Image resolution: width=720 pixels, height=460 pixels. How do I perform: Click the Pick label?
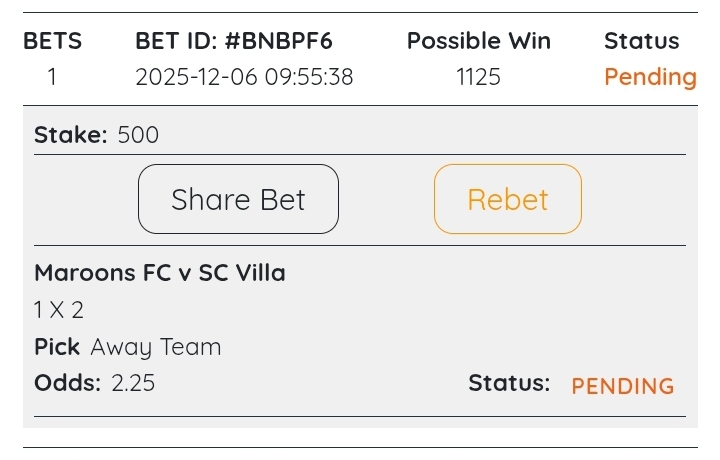(x=57, y=347)
